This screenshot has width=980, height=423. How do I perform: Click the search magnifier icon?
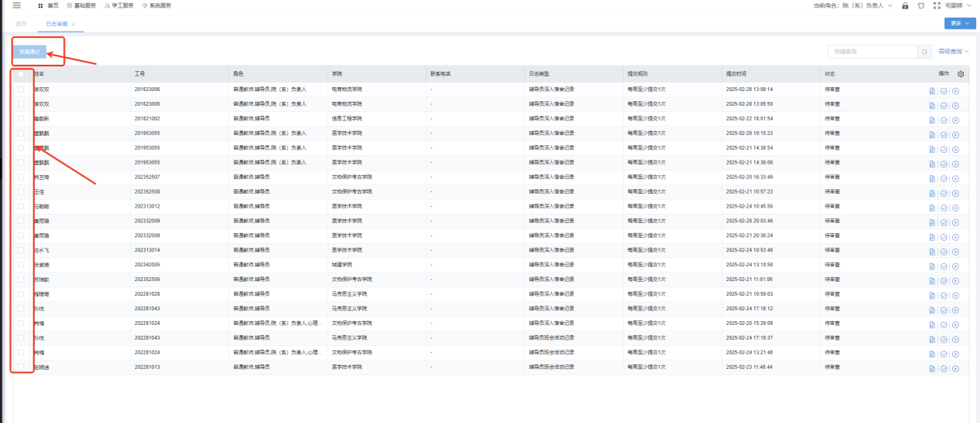[x=924, y=52]
